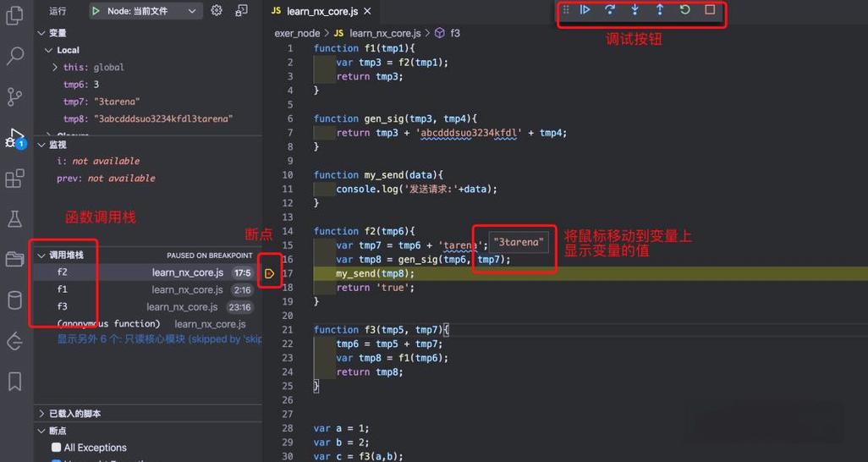The height and width of the screenshot is (462, 868).
Task: Collapse the 变量 section
Action: click(x=41, y=33)
